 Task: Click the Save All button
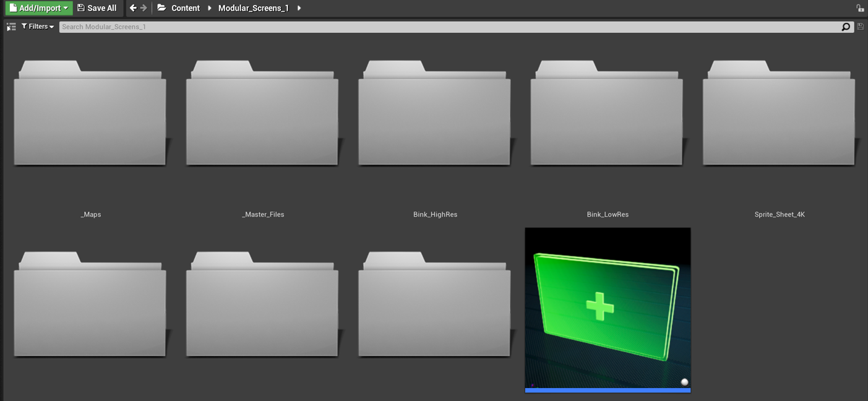(x=97, y=8)
